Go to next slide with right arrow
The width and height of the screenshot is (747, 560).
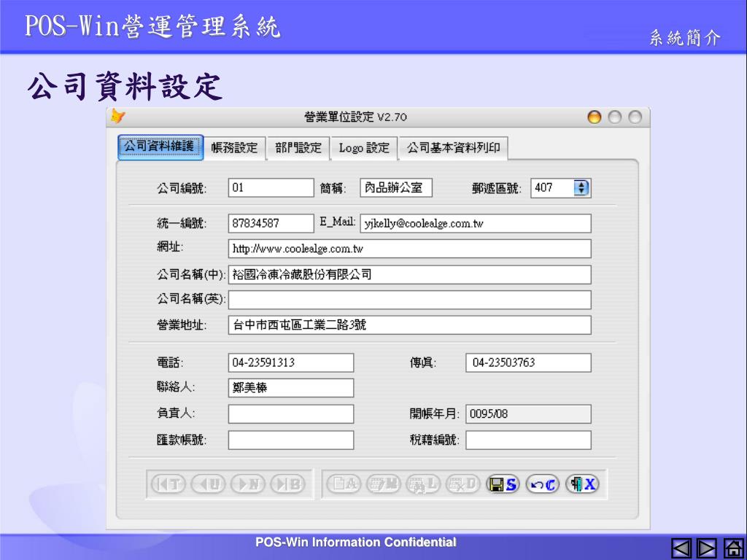click(706, 548)
